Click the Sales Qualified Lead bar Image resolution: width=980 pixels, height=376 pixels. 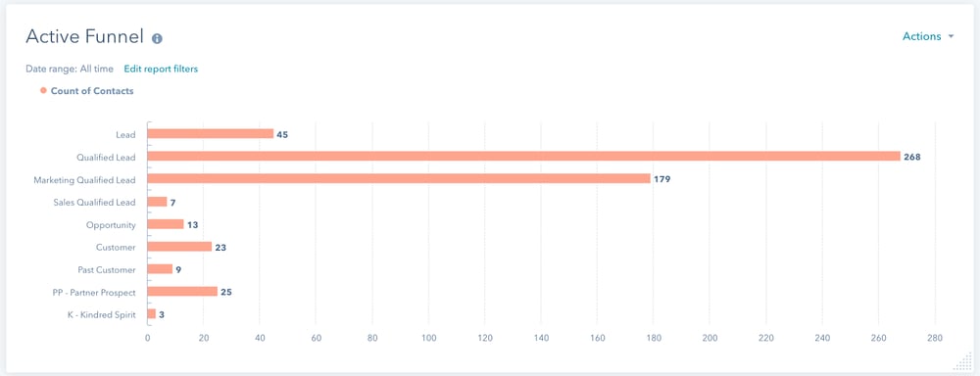157,202
